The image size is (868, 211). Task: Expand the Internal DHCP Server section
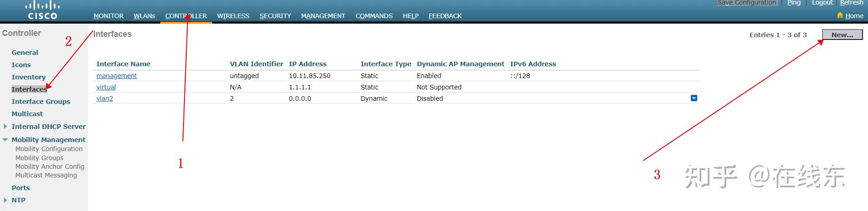(5, 127)
